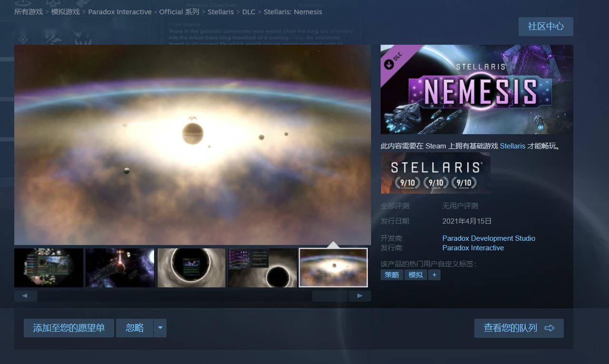Click the 无用户评测 review summary

tap(460, 206)
